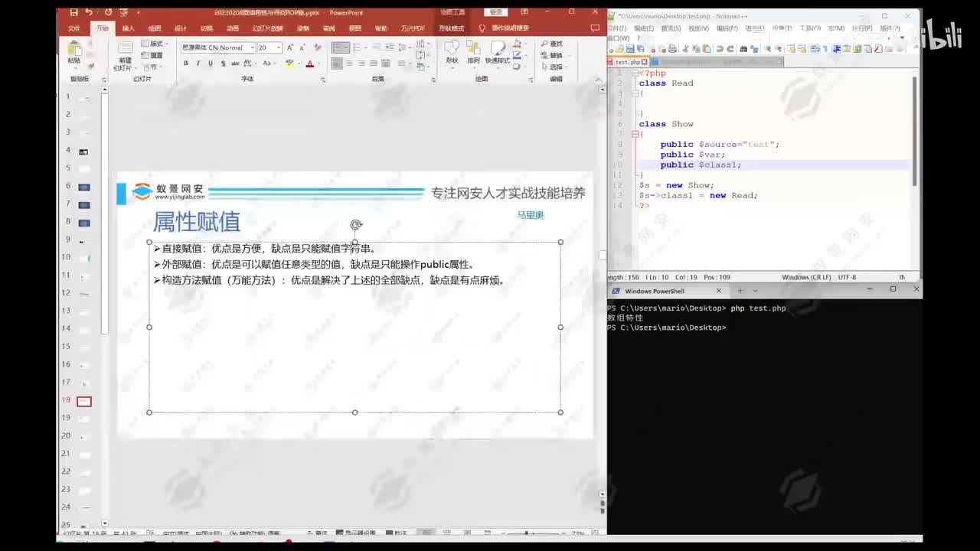Close the test.php tab in Notepad++

645,62
